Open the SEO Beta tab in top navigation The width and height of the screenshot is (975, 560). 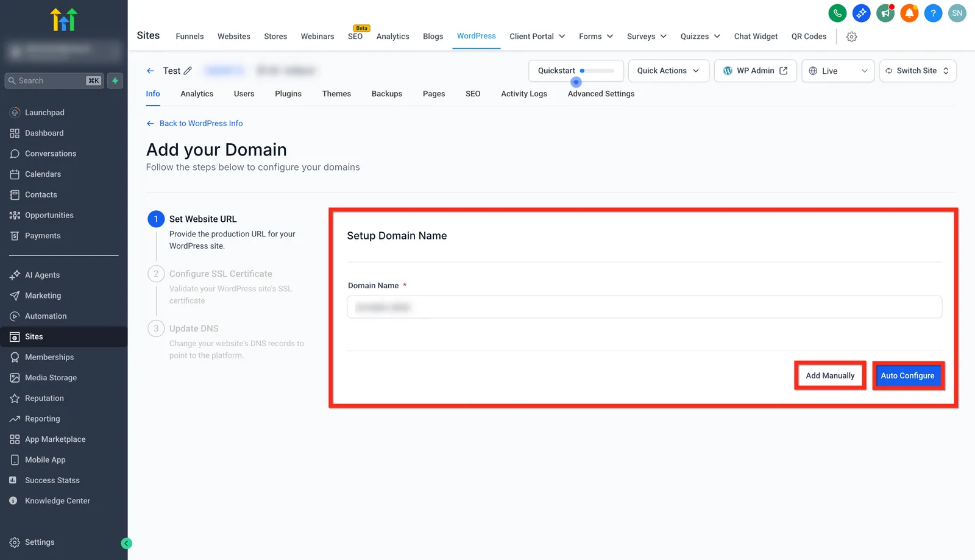pos(355,37)
